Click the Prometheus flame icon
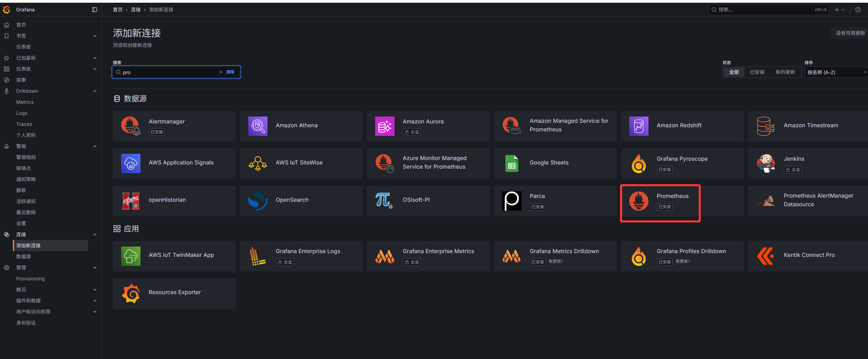868x359 pixels. pyautogui.click(x=639, y=201)
